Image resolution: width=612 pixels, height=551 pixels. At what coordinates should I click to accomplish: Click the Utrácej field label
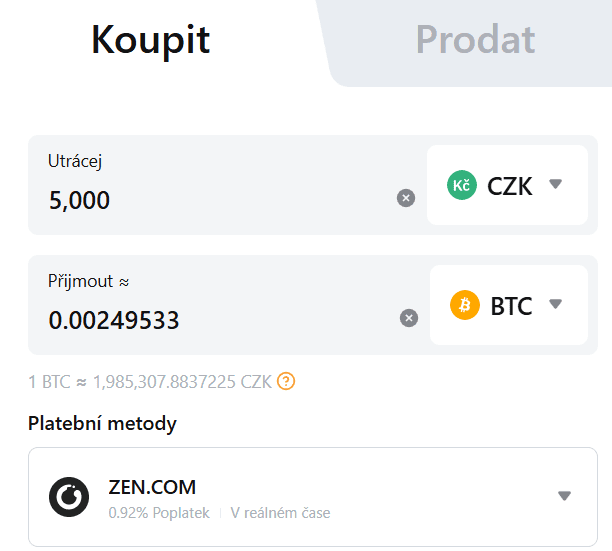pyautogui.click(x=75, y=161)
